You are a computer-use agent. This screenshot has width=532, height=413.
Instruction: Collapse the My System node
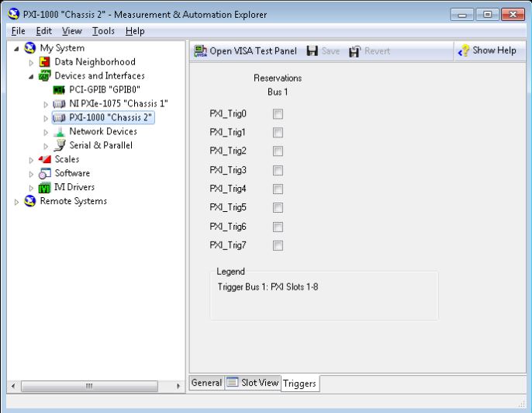tap(16, 49)
